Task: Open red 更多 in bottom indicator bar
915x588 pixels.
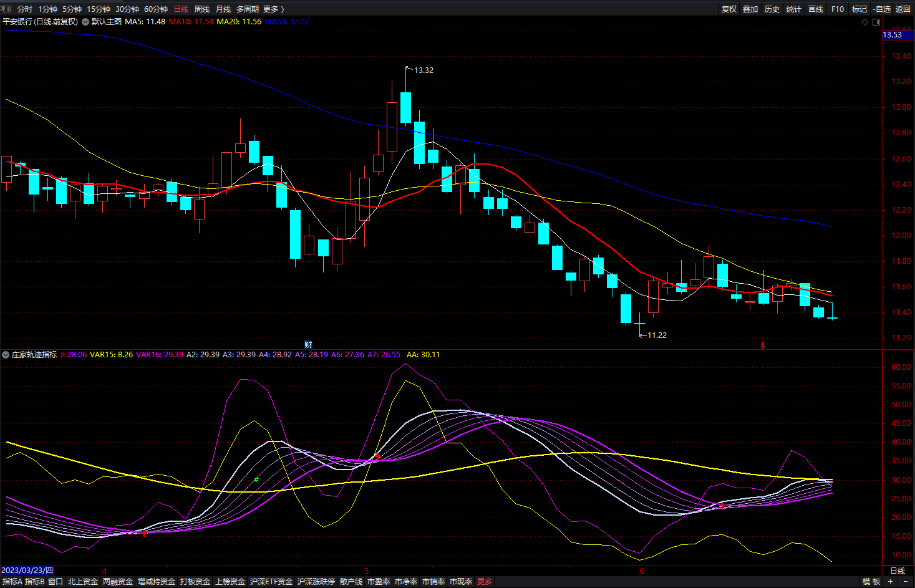Action: click(485, 581)
